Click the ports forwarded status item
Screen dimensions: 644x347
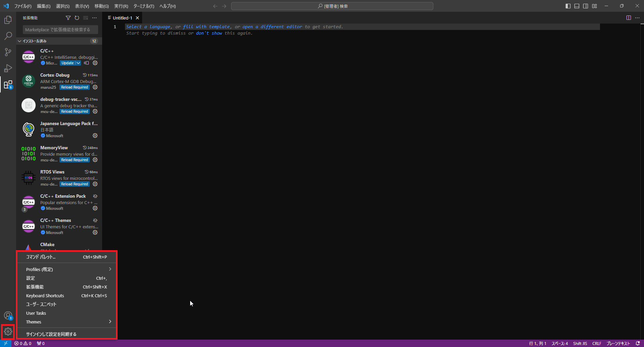[x=41, y=343]
